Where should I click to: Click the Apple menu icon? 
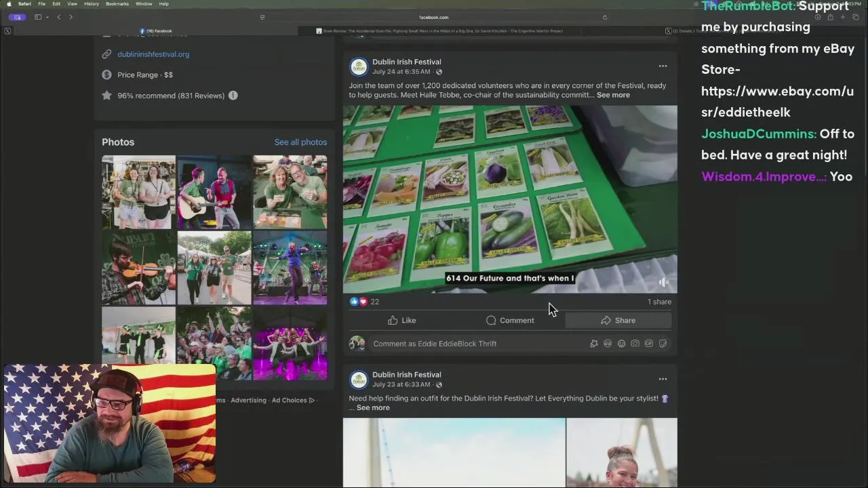(9, 4)
